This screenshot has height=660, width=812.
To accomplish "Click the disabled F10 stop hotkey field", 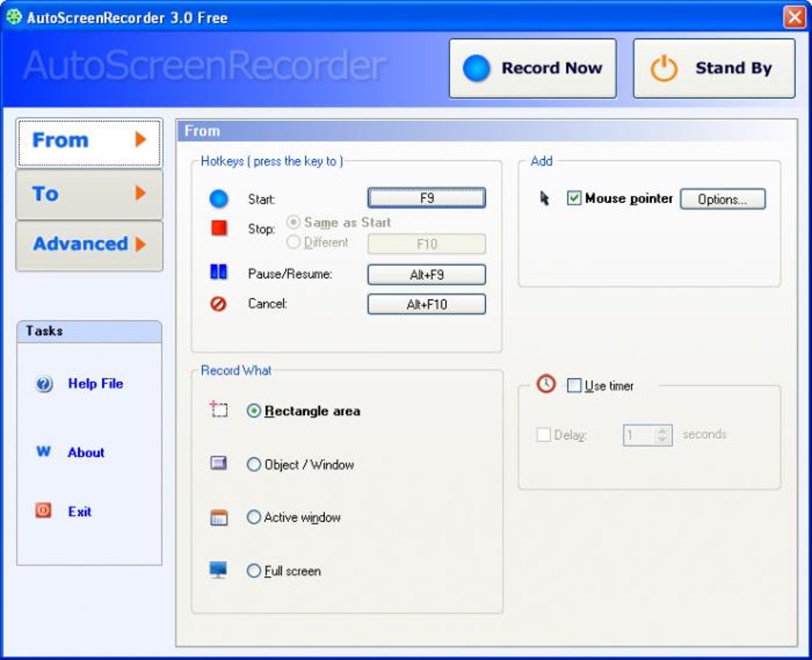I will (x=427, y=244).
